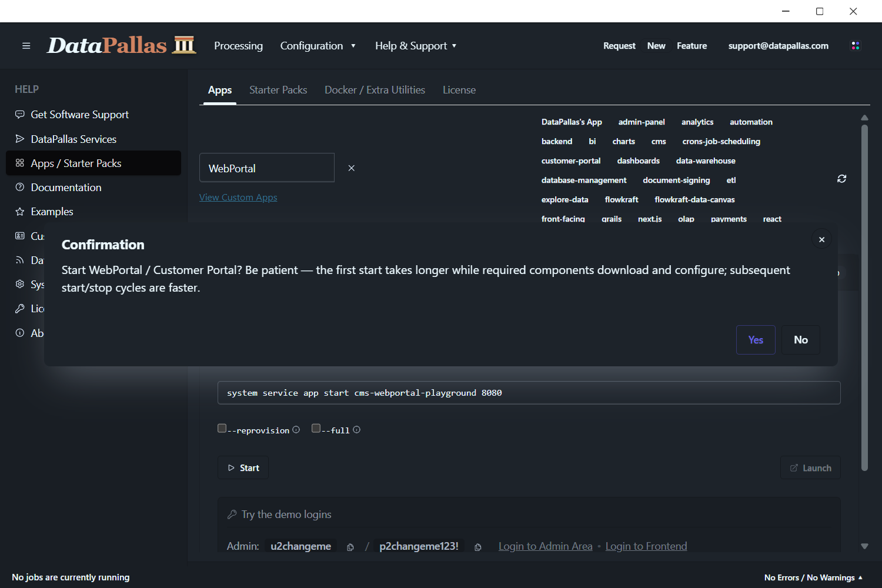Open the View Custom Apps link
The image size is (882, 588).
[x=238, y=198]
